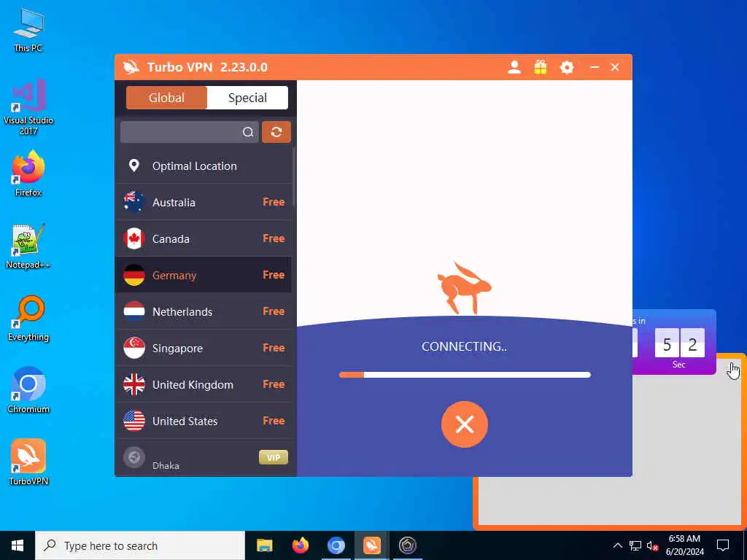Viewport: 747px width, 560px height.
Task: Open This PC desktop icon
Action: [x=28, y=29]
